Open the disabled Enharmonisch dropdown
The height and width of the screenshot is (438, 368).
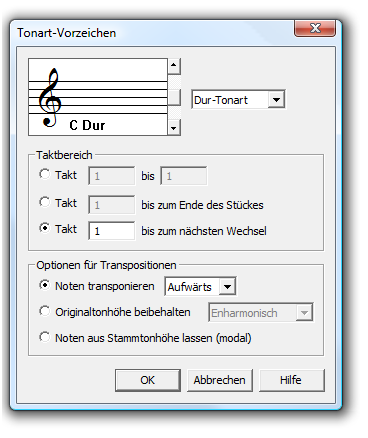point(304,313)
